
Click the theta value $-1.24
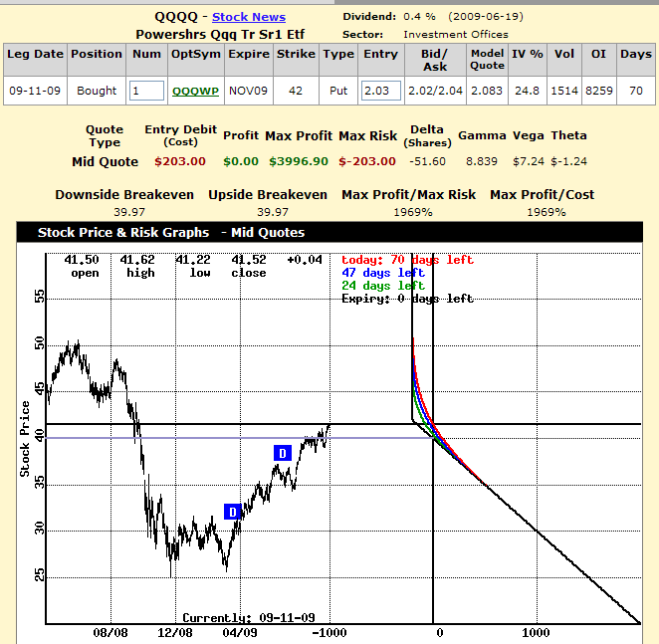pos(568,161)
